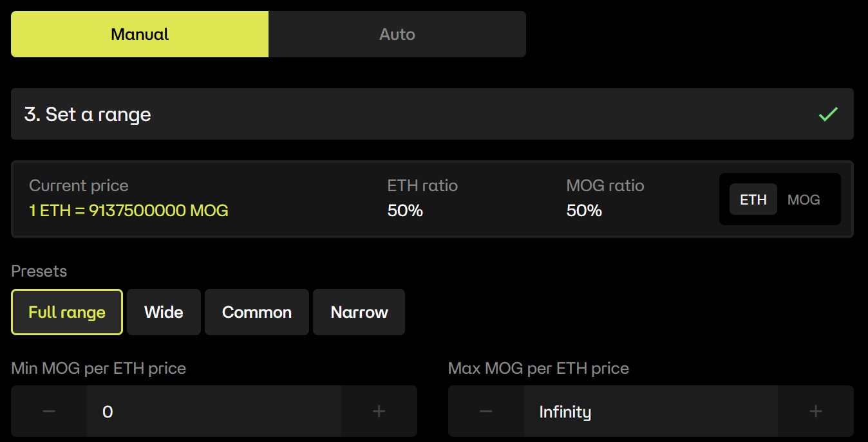Collapse the Set a range section
The image size is (868, 442).
[431, 114]
